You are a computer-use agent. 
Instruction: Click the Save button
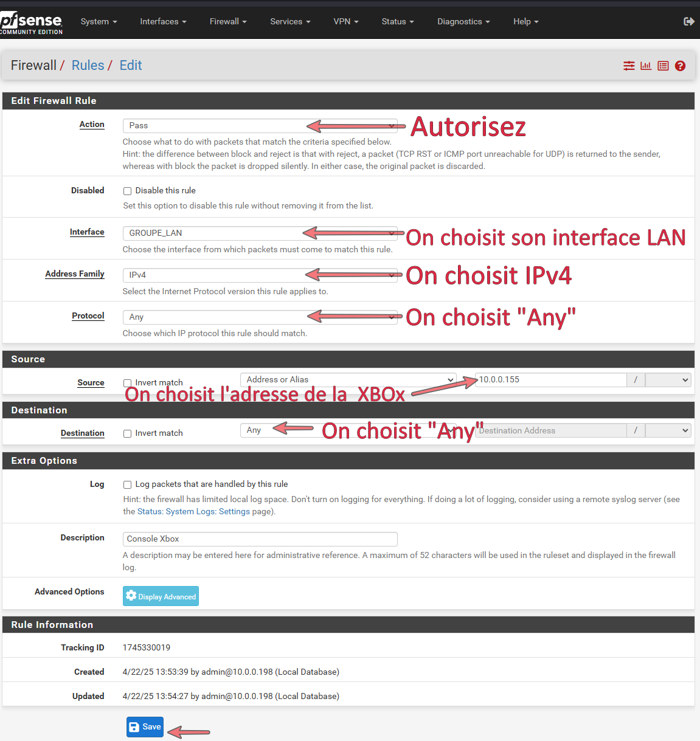coord(145,727)
